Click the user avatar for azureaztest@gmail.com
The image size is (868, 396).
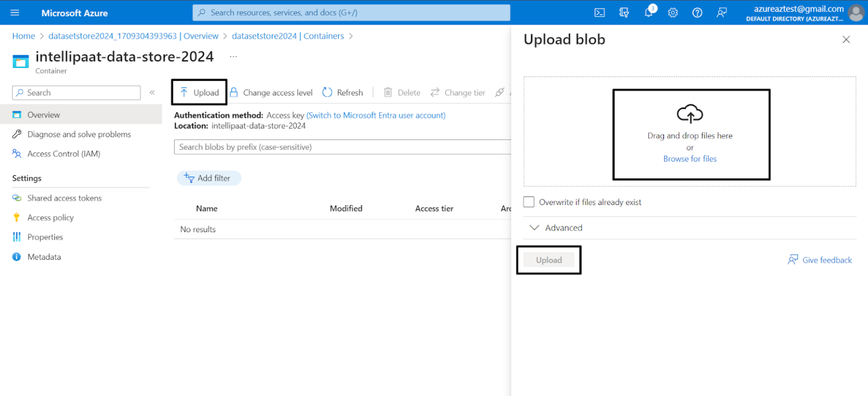855,13
